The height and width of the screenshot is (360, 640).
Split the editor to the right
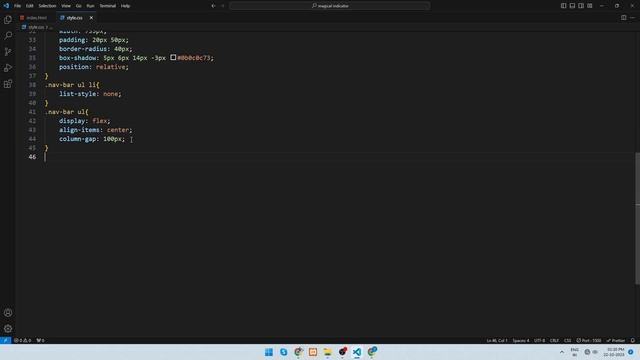(624, 18)
